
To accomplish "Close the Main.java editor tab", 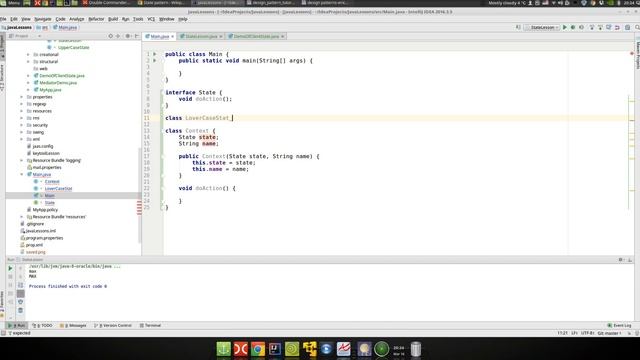I will (x=173, y=36).
